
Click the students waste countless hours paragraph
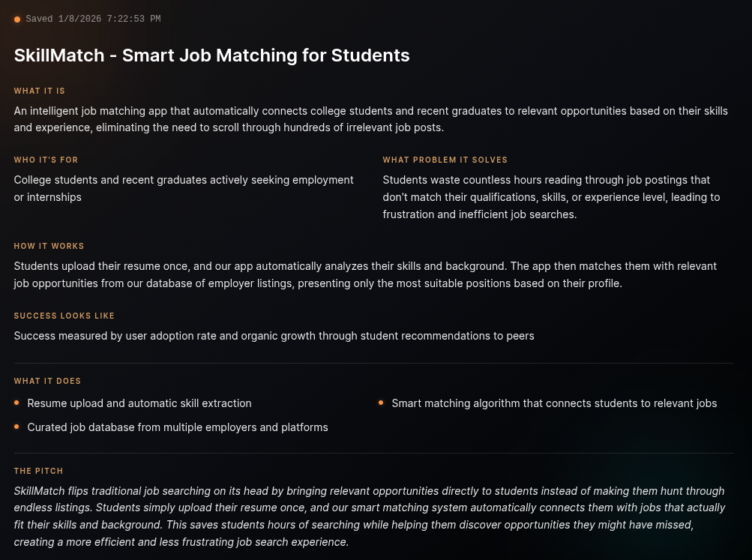point(551,197)
